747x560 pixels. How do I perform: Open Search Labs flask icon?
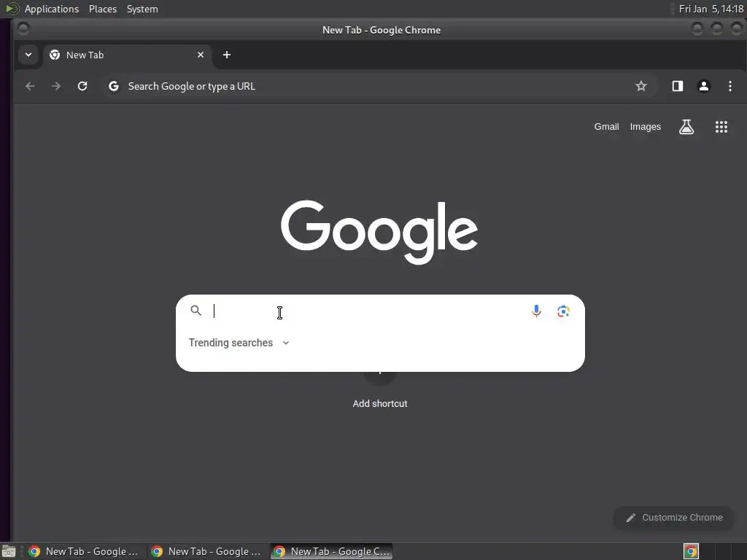tap(686, 127)
